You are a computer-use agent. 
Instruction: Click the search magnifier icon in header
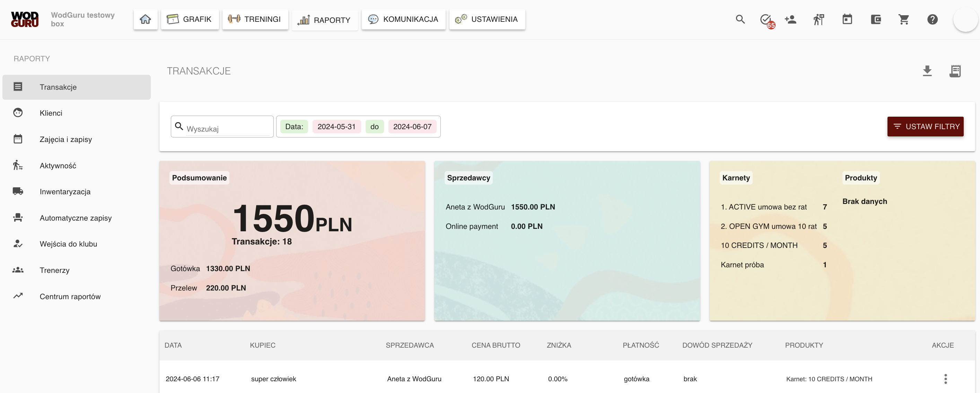pos(740,19)
